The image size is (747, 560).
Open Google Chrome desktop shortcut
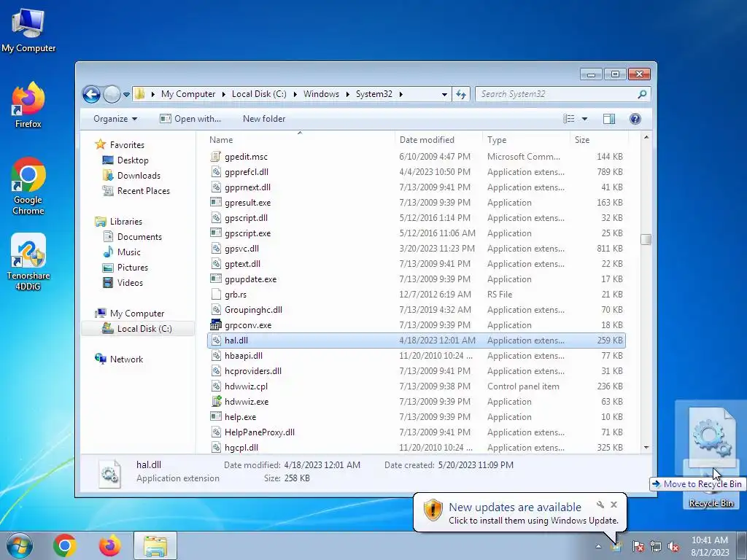[x=28, y=186]
